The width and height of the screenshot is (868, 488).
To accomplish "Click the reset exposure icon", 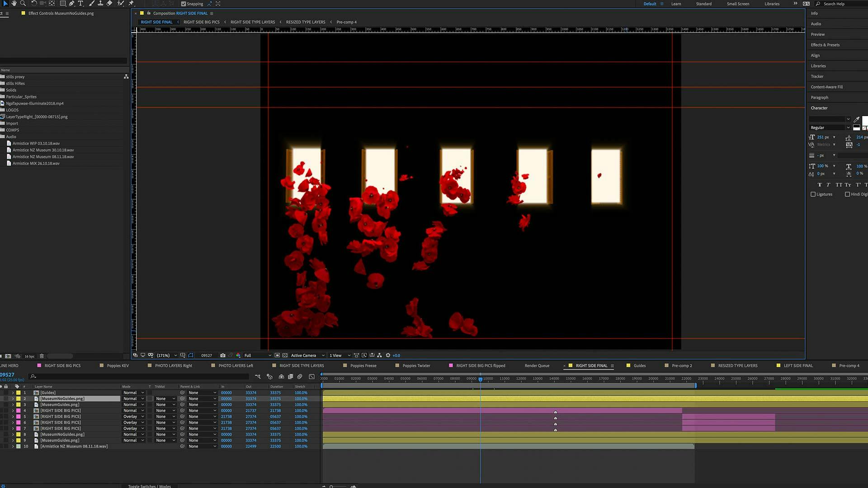I will click(388, 356).
